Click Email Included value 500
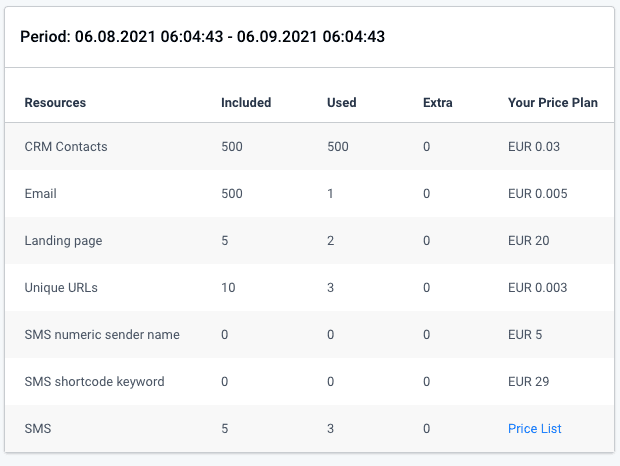This screenshot has height=466, width=620. click(x=232, y=194)
